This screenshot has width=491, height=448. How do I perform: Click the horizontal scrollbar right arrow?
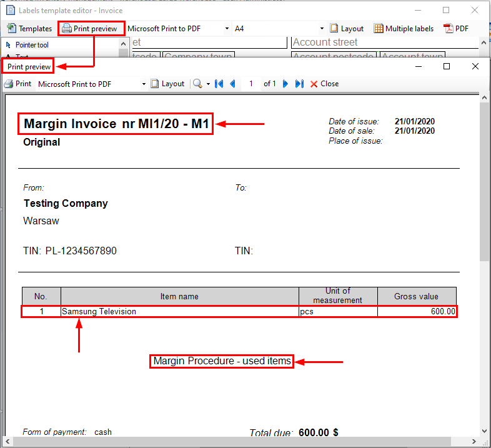point(474,442)
